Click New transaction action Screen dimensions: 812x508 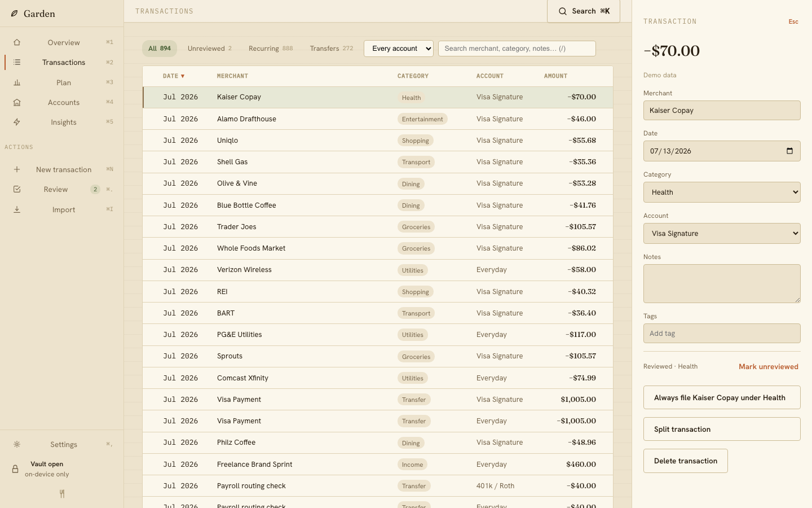[62, 169]
